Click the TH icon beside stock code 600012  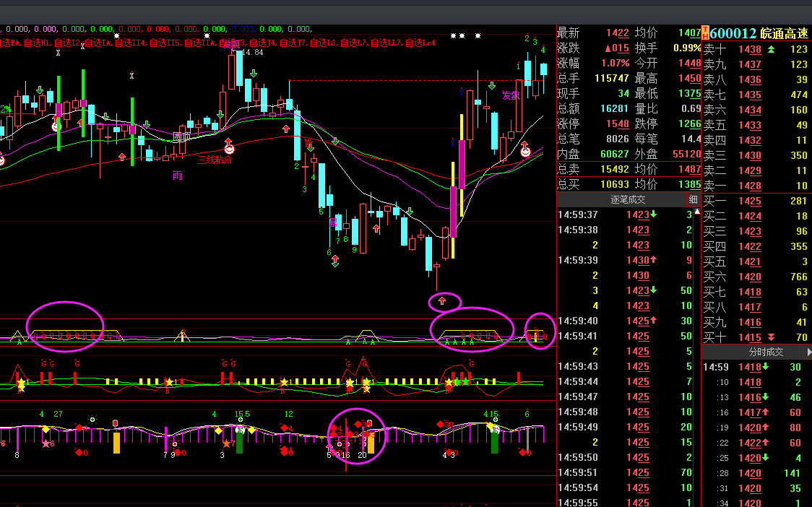pos(705,32)
